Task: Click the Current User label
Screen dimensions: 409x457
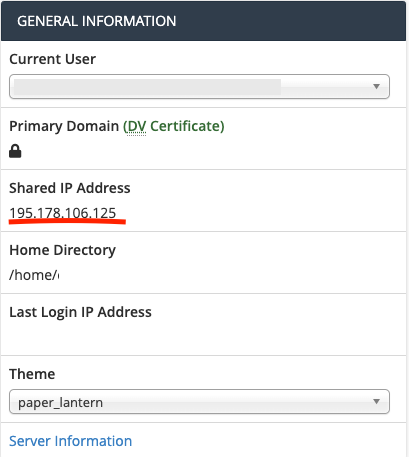Action: pos(52,59)
